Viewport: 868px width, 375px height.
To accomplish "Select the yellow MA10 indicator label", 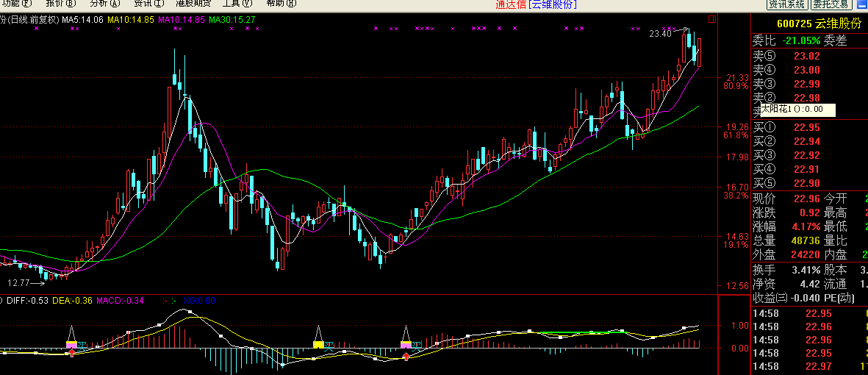I will 131,19.
